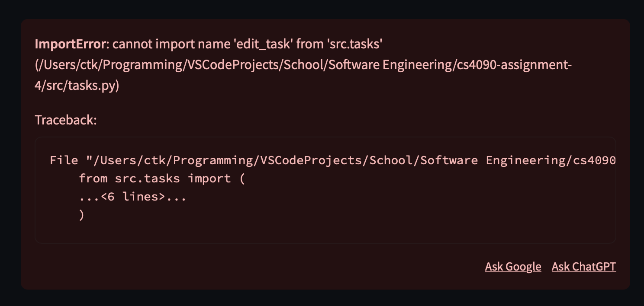Screen dimensions: 644x306
Task: Click the 'from src.tasks import (' code line
Action: pos(162,178)
